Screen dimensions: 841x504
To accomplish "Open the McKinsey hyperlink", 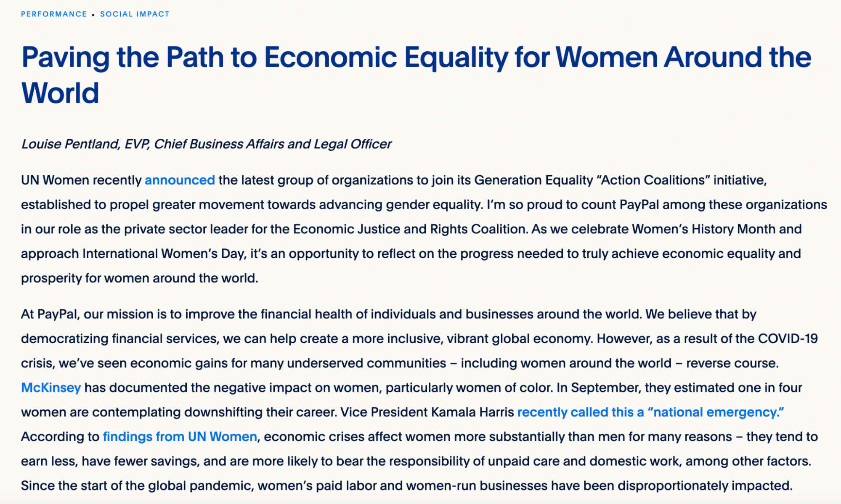I will (x=51, y=388).
